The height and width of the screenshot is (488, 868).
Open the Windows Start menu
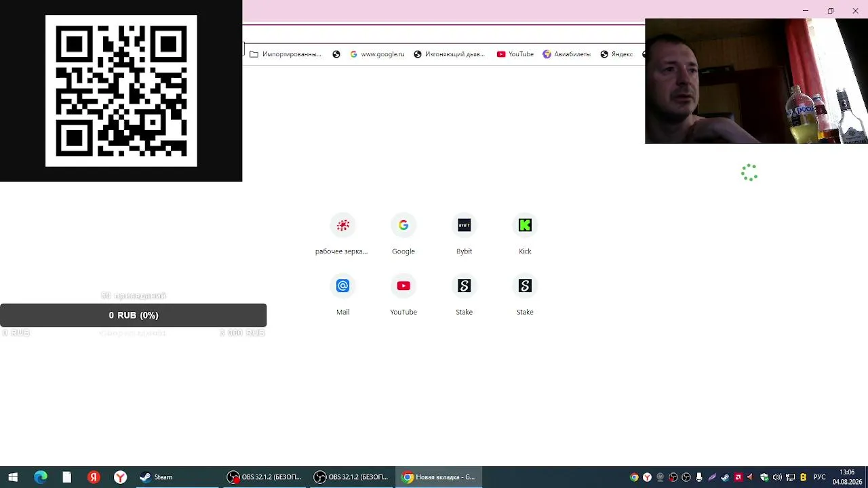[13, 477]
